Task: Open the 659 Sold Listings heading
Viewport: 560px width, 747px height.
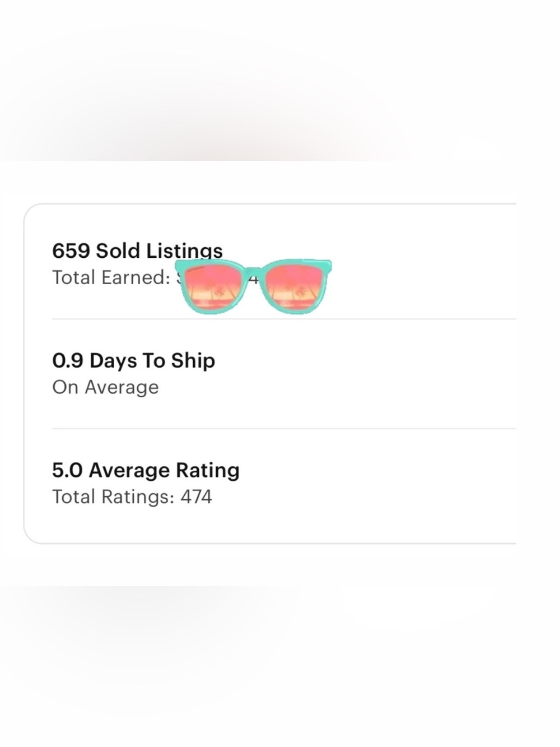Action: coord(137,250)
